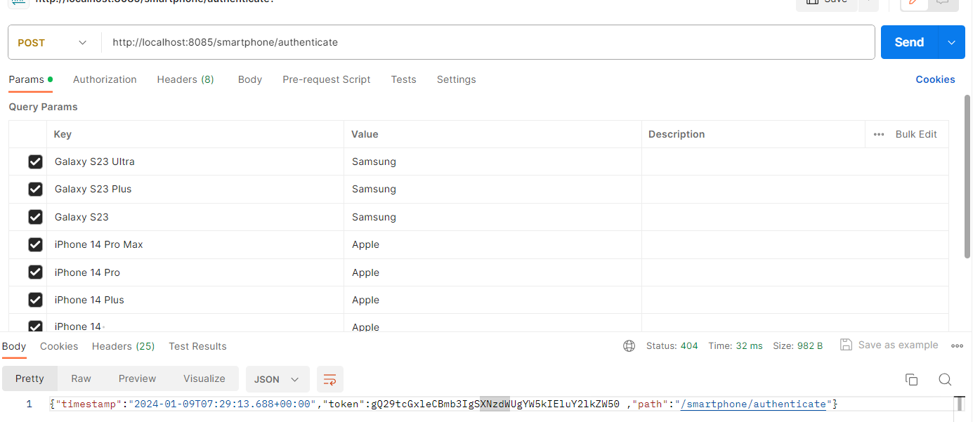Toggle the iPhone 14 Pro param checkbox
The width and height of the screenshot is (980, 422).
[35, 272]
